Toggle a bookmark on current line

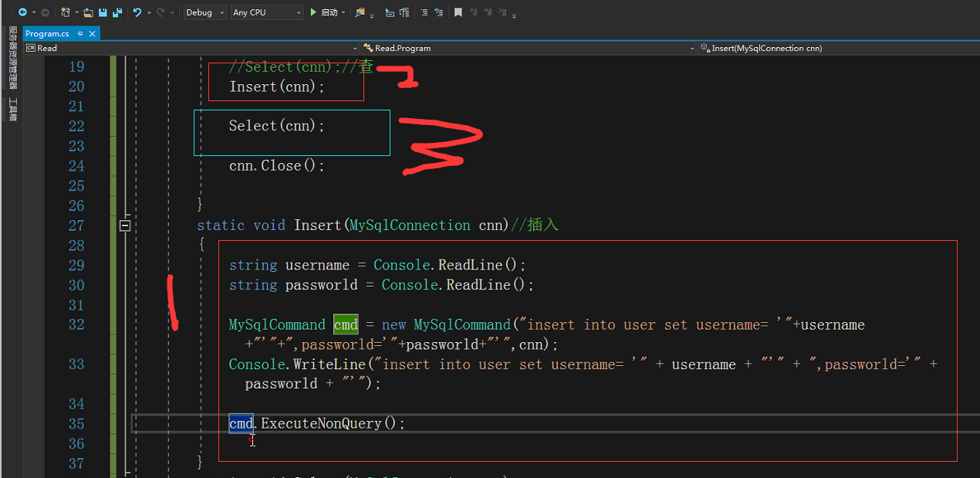point(458,12)
